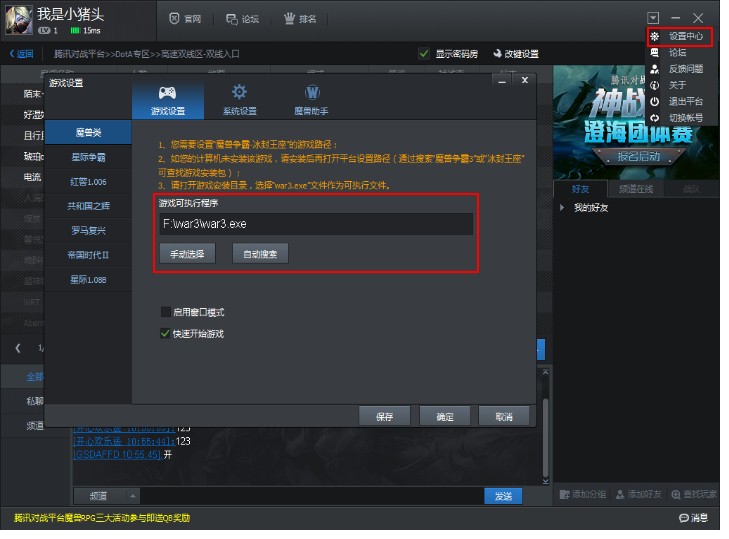Select 退出平台 menu entry

point(686,101)
